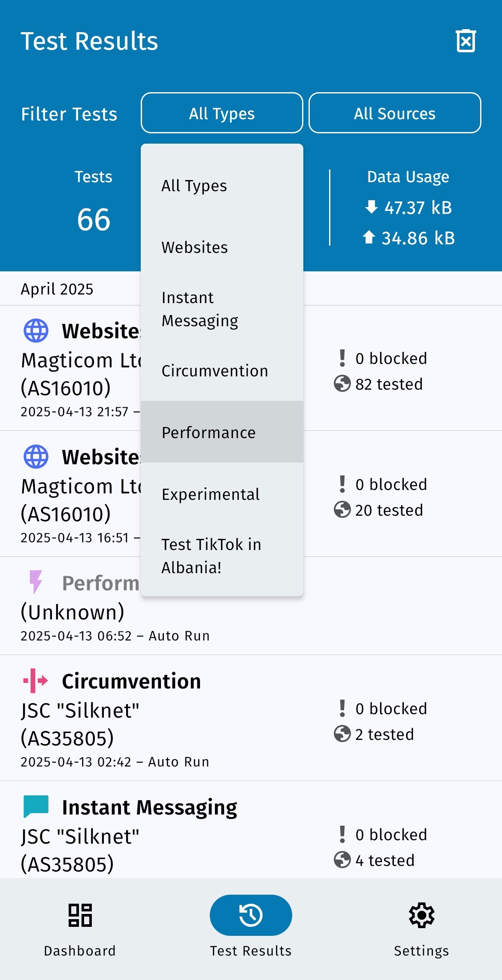
Task: Click the Instant Messaging chat bubble icon
Action: coord(36,806)
